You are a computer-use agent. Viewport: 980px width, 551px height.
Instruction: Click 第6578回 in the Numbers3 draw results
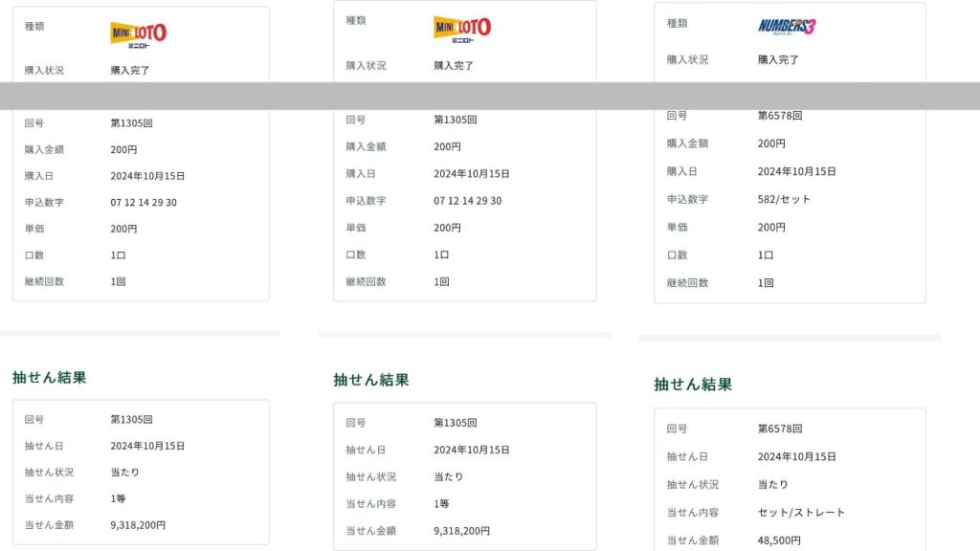[x=779, y=430]
